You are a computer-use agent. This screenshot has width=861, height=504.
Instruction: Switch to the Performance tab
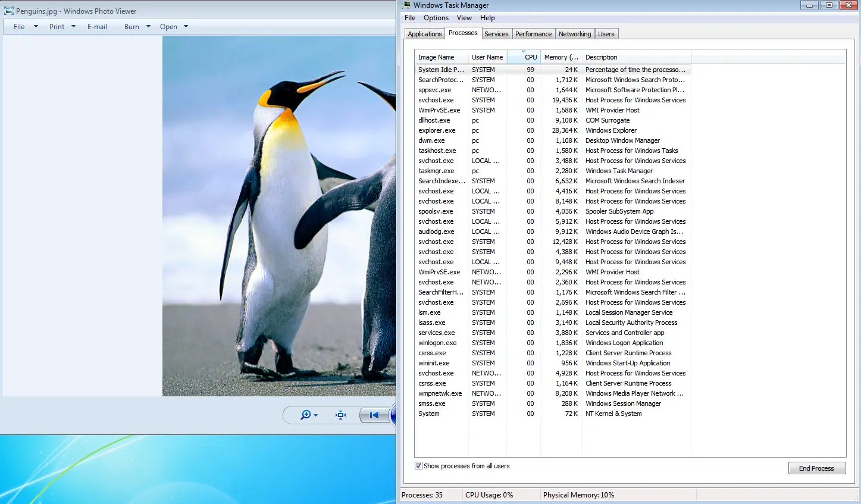(x=533, y=34)
